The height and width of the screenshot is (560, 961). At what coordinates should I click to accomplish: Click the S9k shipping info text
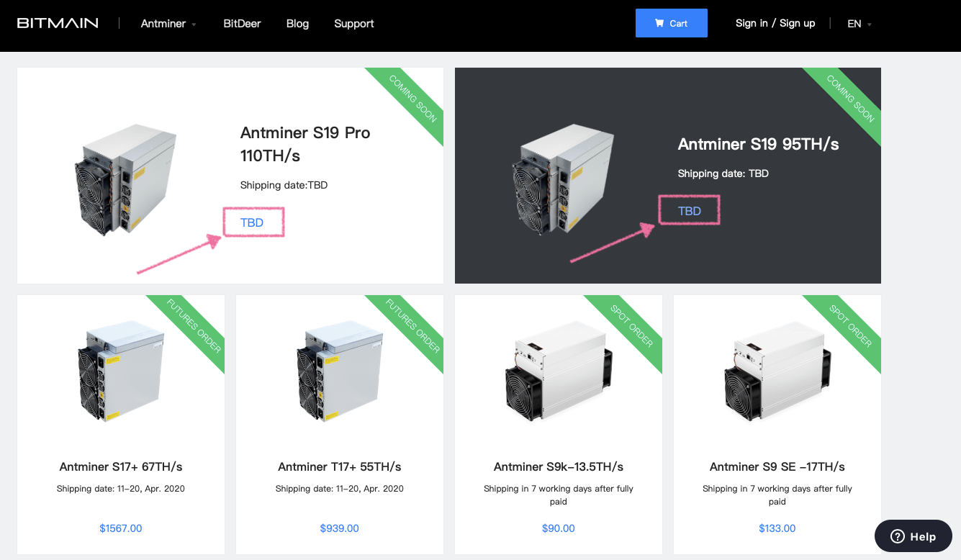[559, 495]
